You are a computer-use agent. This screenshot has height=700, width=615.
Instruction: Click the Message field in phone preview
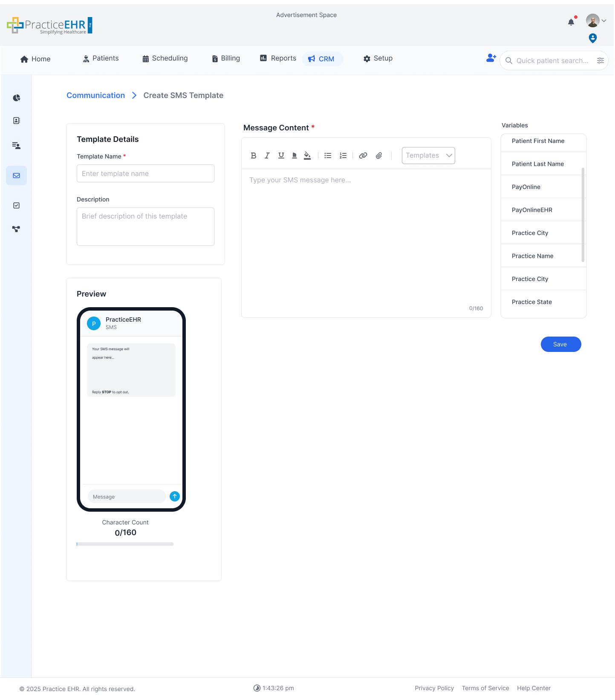pos(127,497)
